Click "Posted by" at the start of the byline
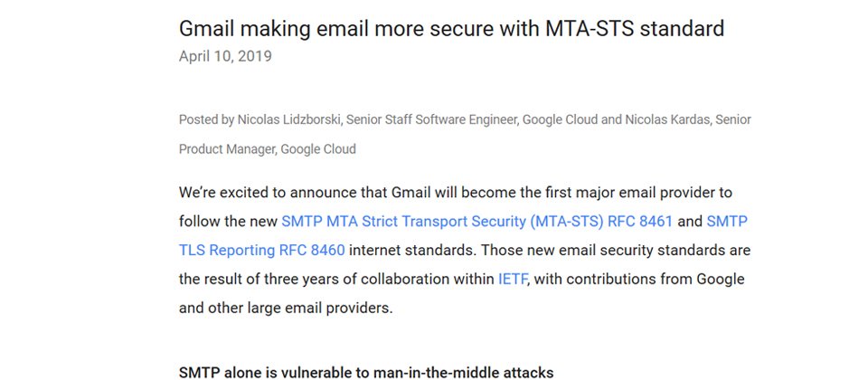Screen dimensions: 868x380 206,119
